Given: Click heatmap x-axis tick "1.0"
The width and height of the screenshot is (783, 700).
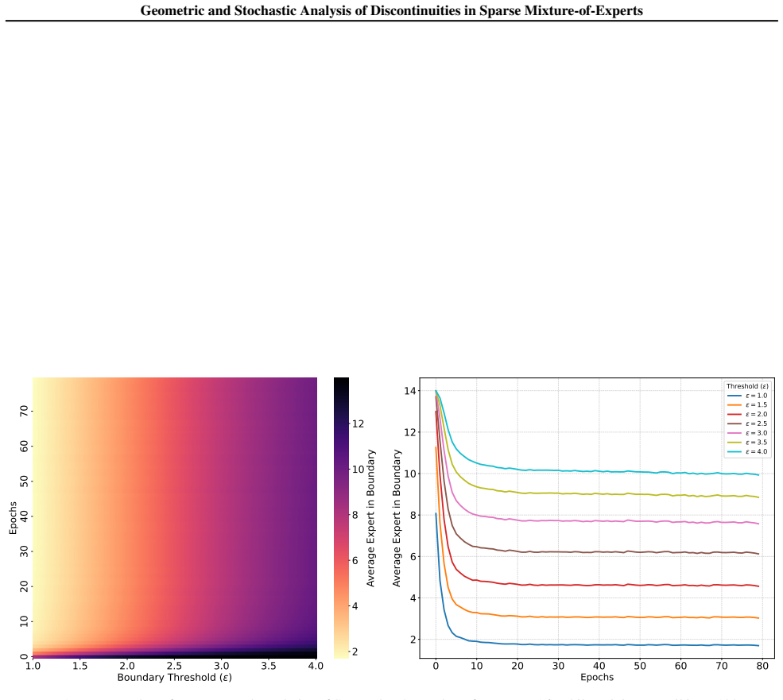Looking at the screenshot, I should tap(33, 666).
